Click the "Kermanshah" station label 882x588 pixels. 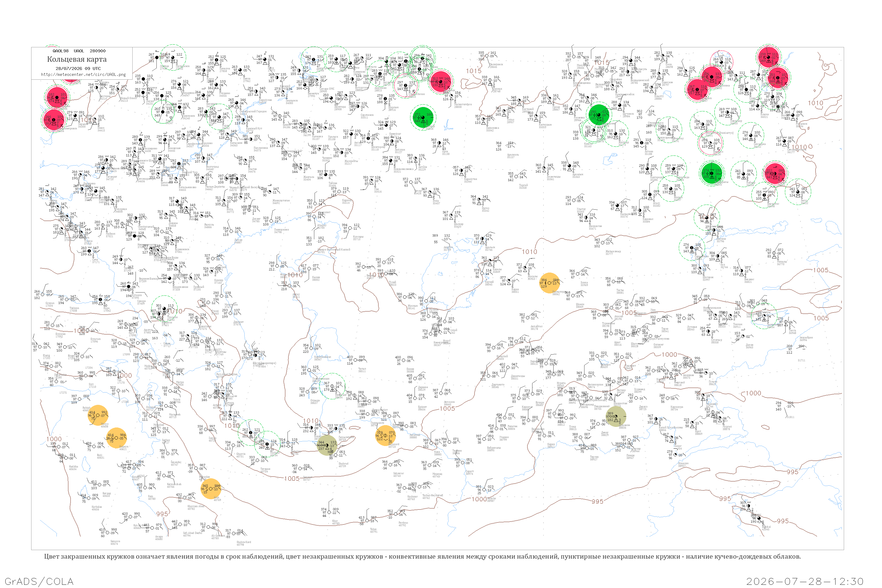coord(174,484)
